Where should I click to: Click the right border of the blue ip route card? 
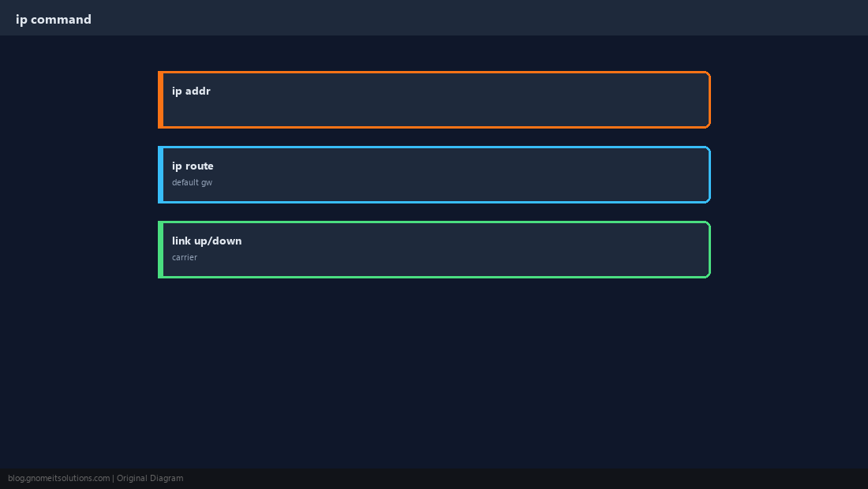(709, 175)
